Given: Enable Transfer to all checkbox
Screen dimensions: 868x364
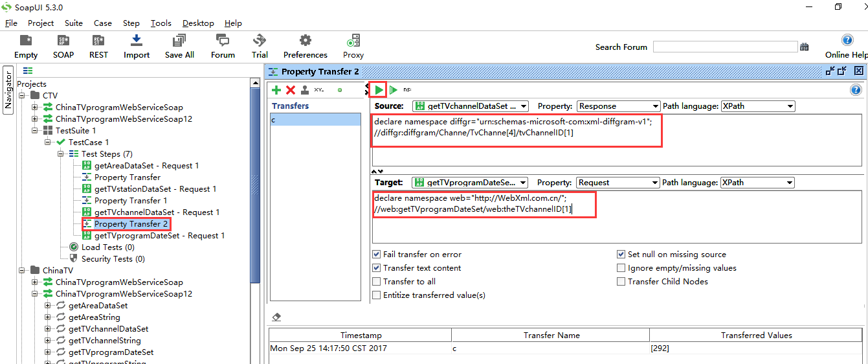Looking at the screenshot, I should click(x=377, y=282).
